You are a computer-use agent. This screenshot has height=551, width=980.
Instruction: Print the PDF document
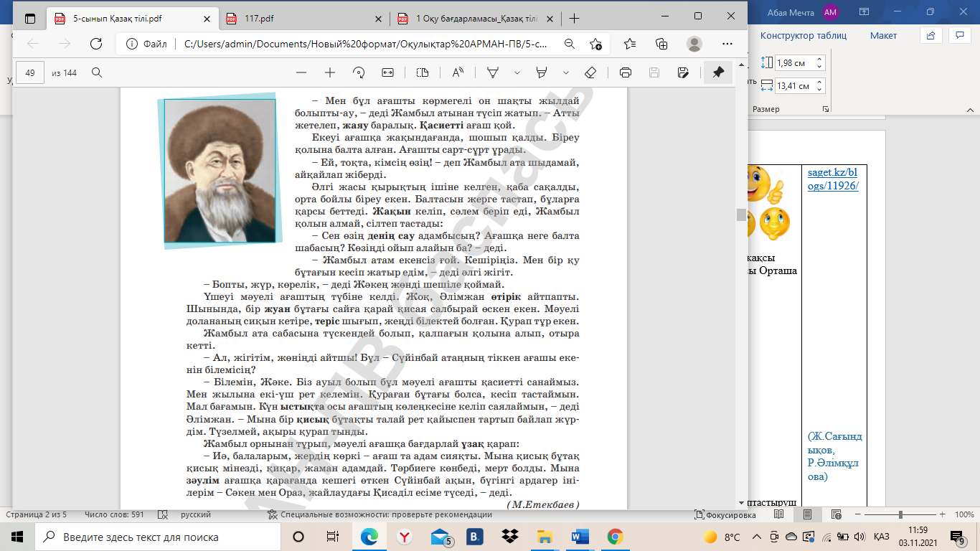click(625, 72)
